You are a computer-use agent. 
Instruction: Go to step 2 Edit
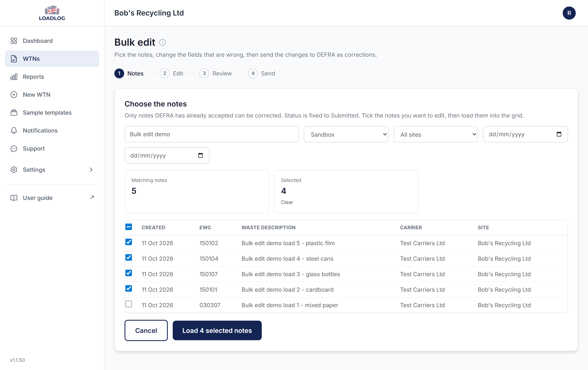(x=171, y=73)
